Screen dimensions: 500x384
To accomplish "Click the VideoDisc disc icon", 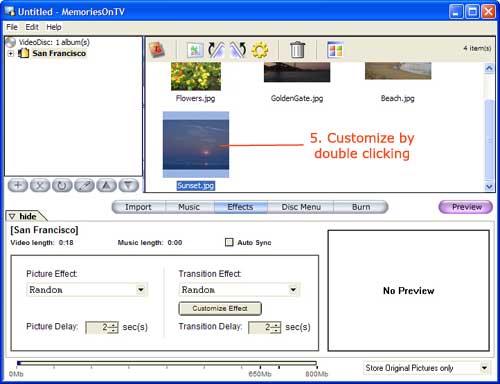I will pos(11,42).
